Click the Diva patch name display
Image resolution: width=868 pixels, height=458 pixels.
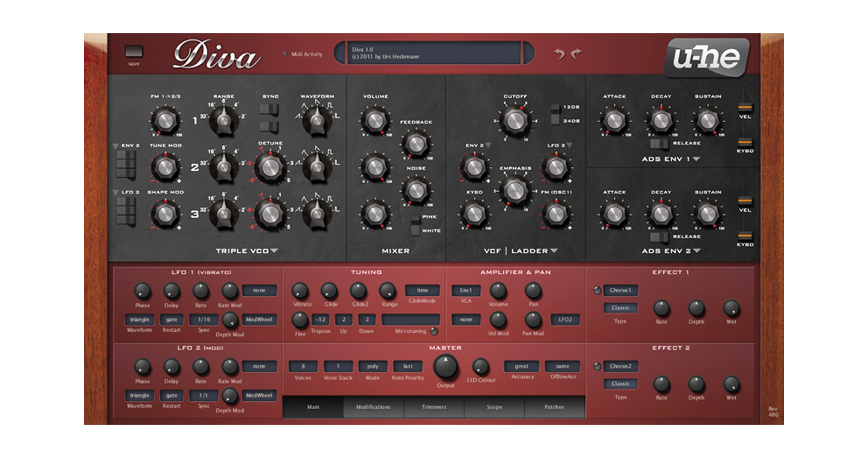tap(434, 53)
